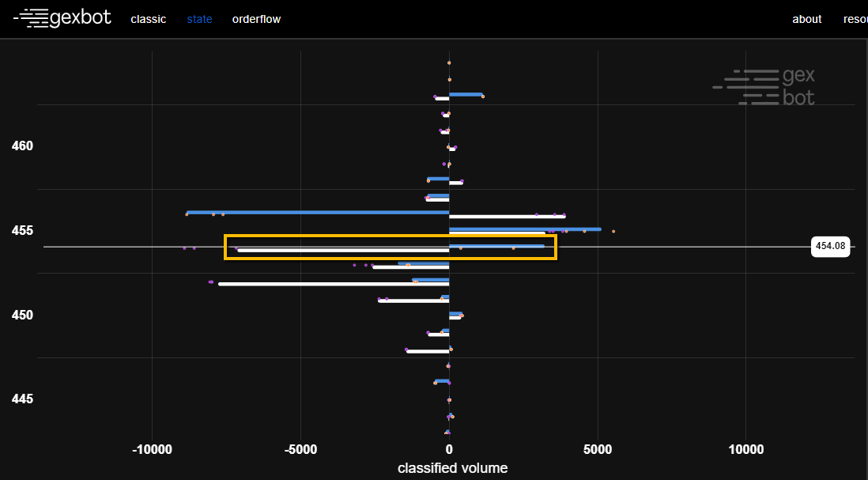This screenshot has height=480, width=868.
Task: Click the 10000 x-axis value
Action: coord(745,449)
